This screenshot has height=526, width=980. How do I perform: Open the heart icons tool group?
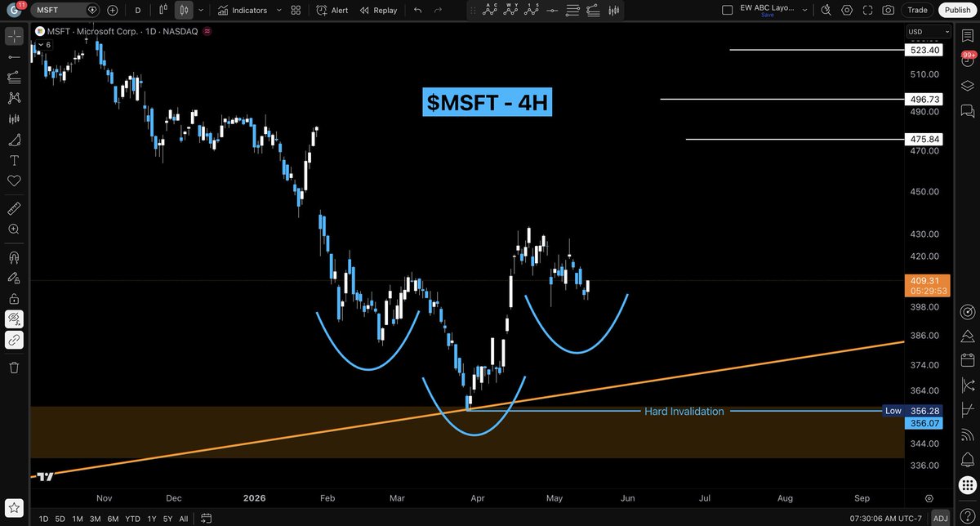14,181
